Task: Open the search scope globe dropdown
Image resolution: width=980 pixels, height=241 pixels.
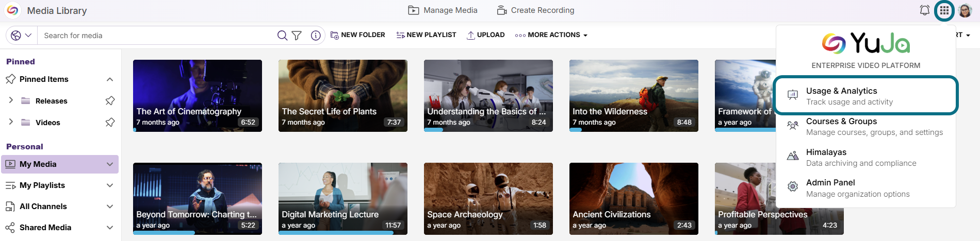Action: tap(21, 35)
